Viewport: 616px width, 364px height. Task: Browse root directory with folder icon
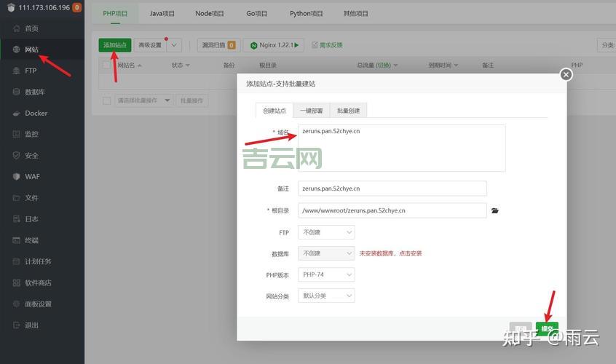pyautogui.click(x=495, y=211)
